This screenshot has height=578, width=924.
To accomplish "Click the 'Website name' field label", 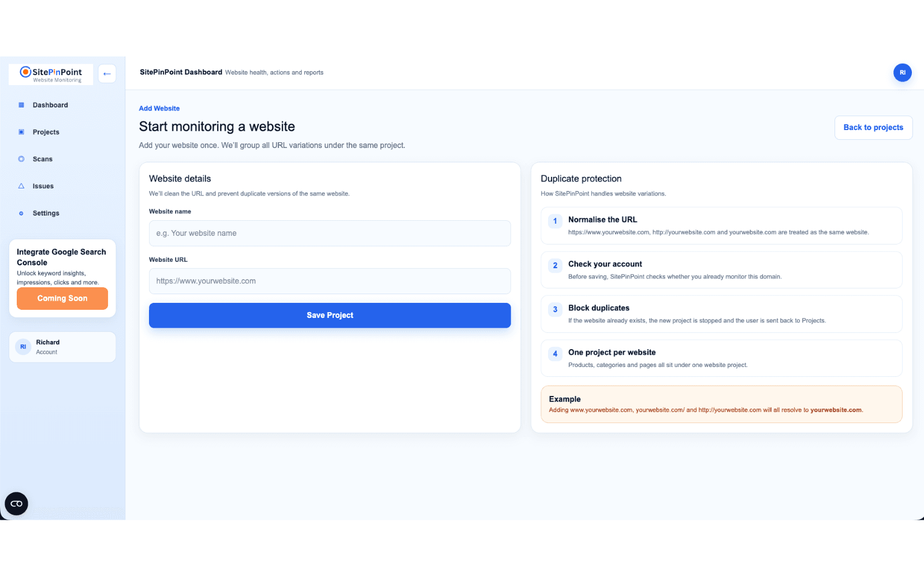I will [170, 212].
